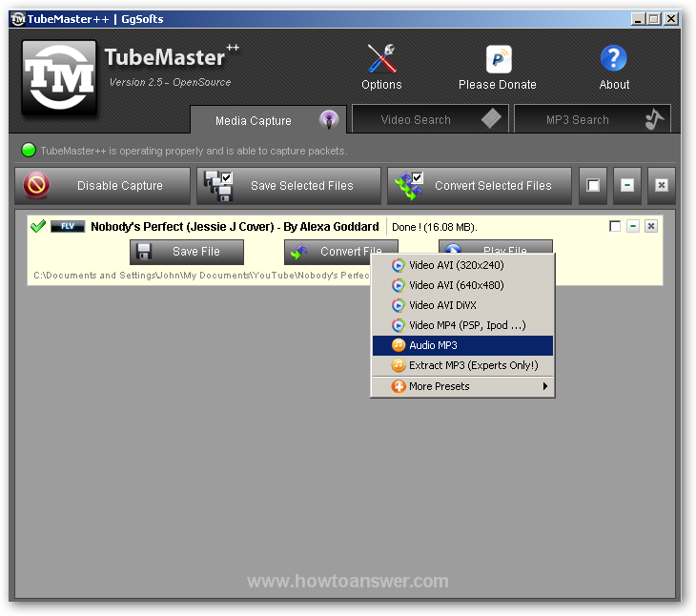Click the Done ! (16.08 MB) status
Viewport: 696px width, 616px height.
[434, 227]
